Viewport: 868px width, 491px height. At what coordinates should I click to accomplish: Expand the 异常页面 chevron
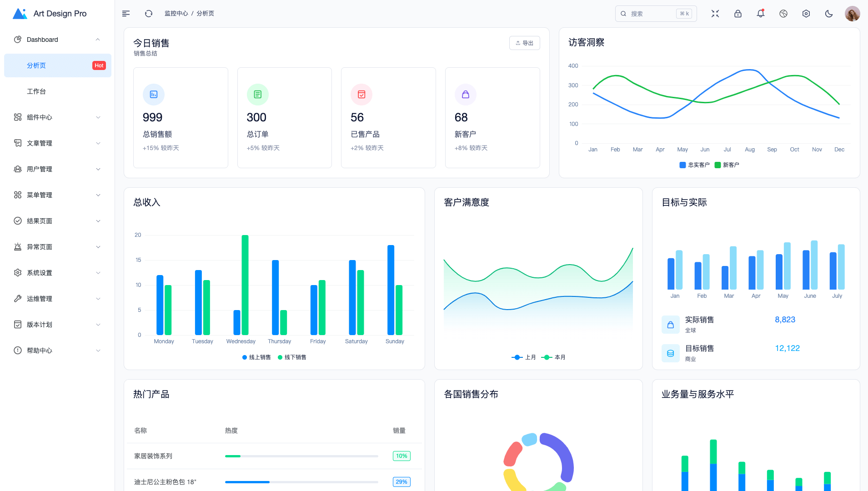click(98, 247)
